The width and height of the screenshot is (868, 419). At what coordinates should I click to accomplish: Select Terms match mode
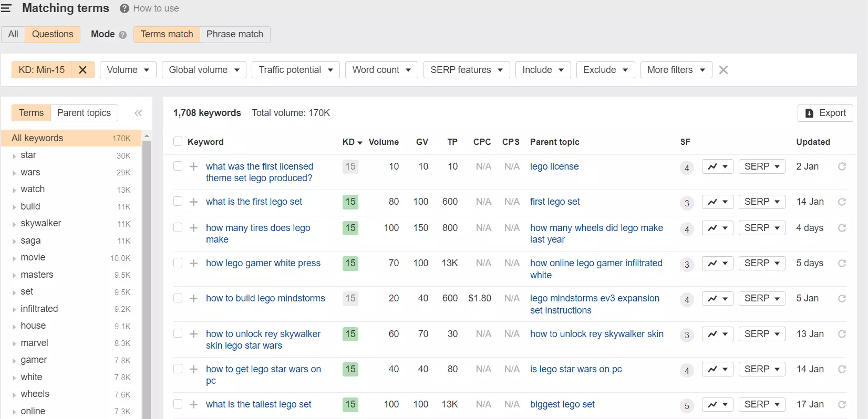pyautogui.click(x=167, y=34)
